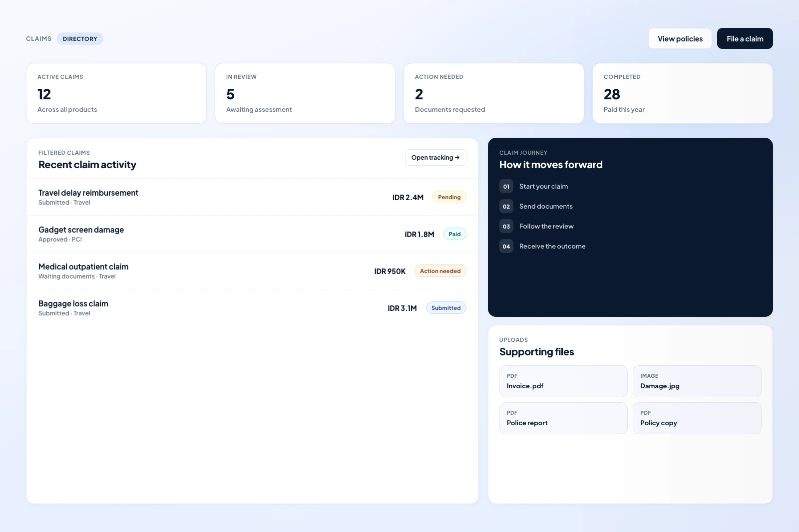Click the Action needed status badge
The height and width of the screenshot is (532, 799).
click(440, 271)
